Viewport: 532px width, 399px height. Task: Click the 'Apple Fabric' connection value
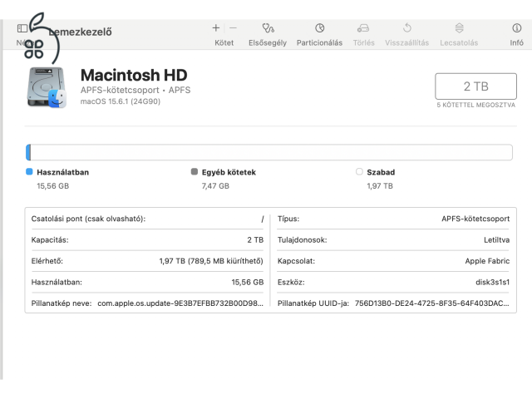[x=487, y=261]
